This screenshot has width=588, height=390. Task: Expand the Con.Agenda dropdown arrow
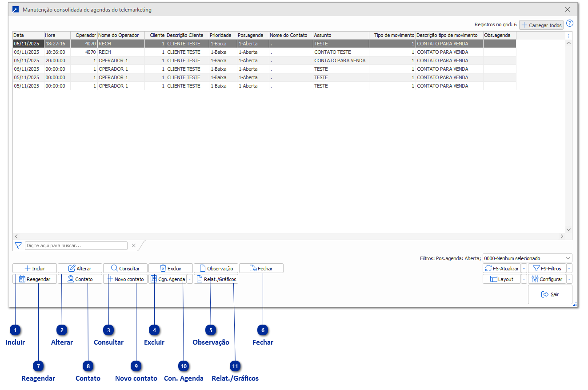tap(190, 279)
